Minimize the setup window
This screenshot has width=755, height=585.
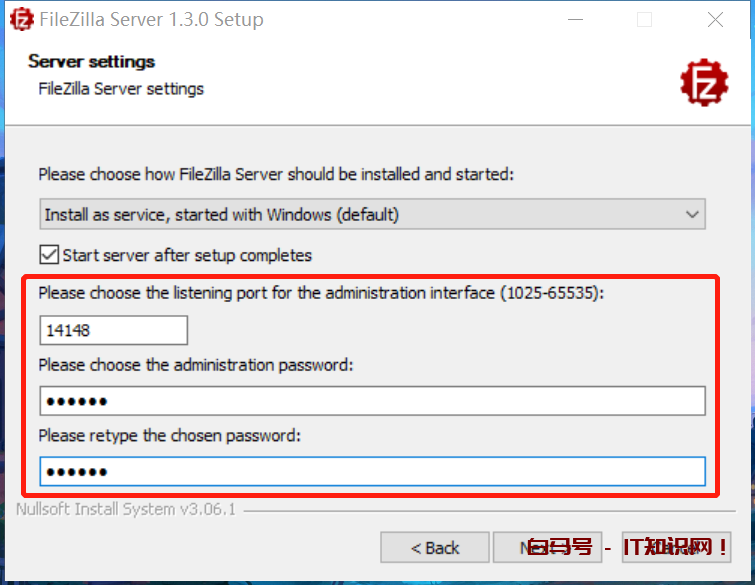point(575,19)
